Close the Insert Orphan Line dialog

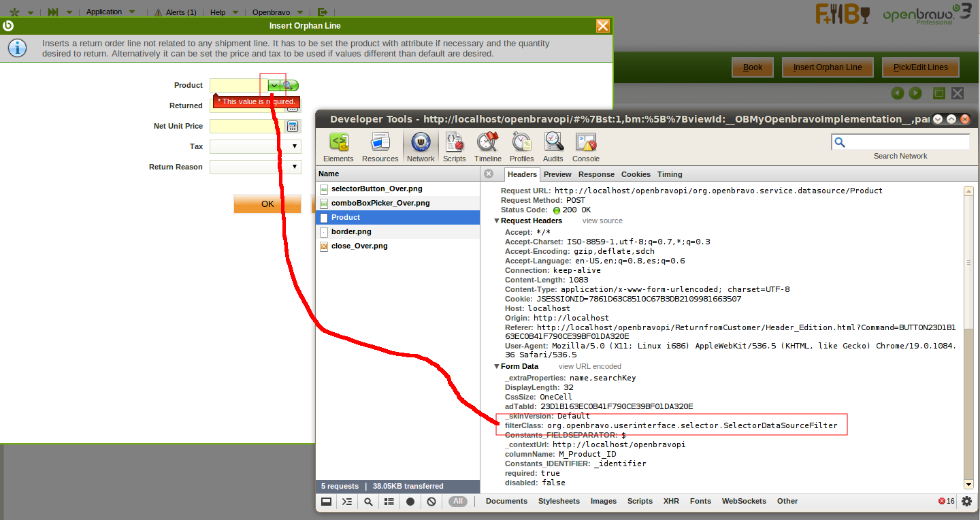pyautogui.click(x=603, y=26)
